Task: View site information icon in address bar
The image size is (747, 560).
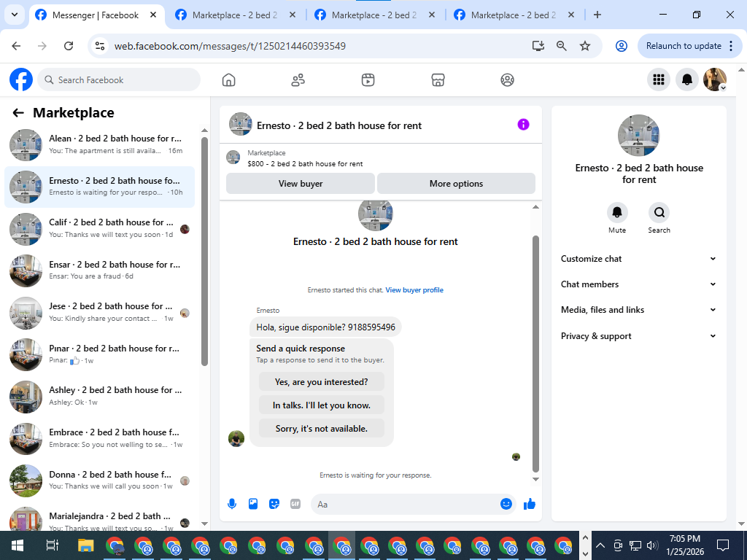Action: coord(99,46)
